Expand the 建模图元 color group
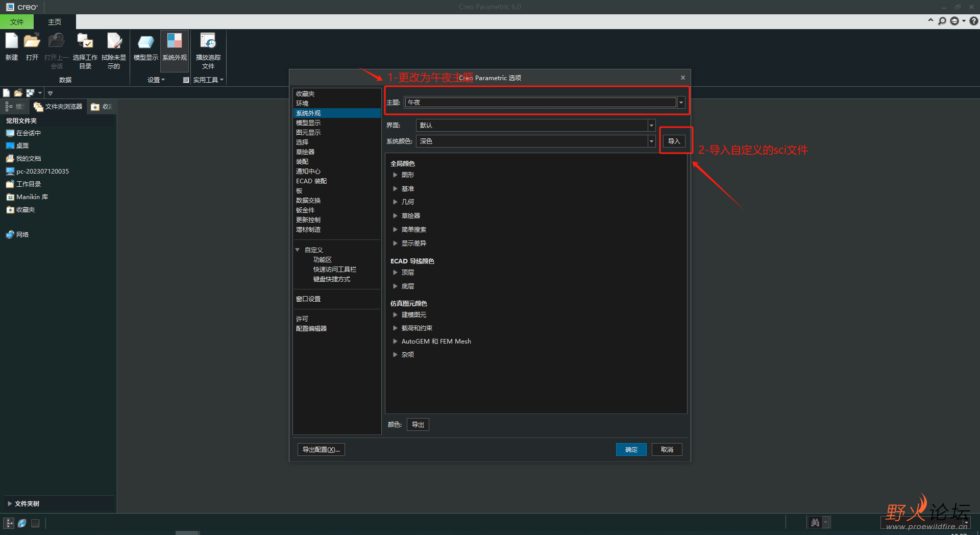The width and height of the screenshot is (980, 535). (395, 315)
